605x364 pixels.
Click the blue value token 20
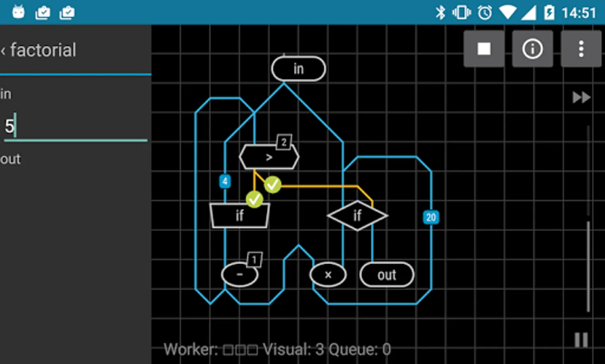pyautogui.click(x=431, y=218)
